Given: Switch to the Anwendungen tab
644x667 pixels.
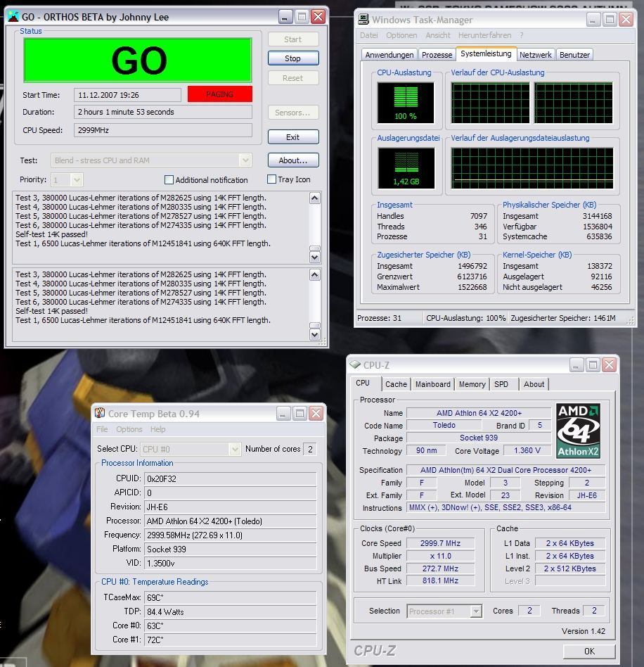Looking at the screenshot, I should (x=389, y=55).
